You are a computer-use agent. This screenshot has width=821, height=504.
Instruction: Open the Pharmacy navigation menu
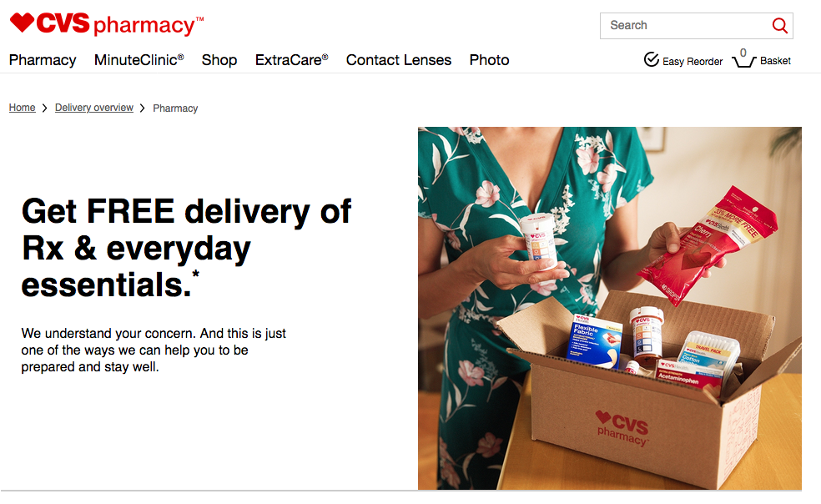point(43,60)
